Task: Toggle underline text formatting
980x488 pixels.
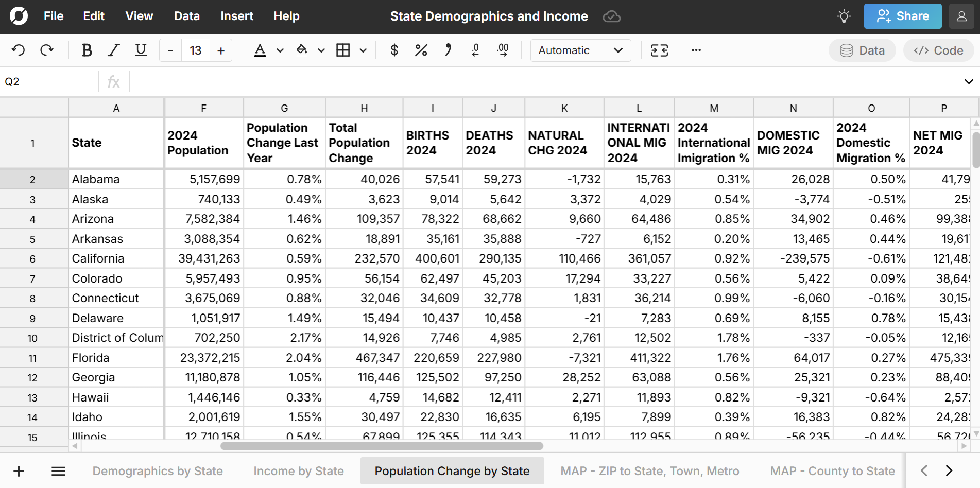Action: click(x=141, y=50)
